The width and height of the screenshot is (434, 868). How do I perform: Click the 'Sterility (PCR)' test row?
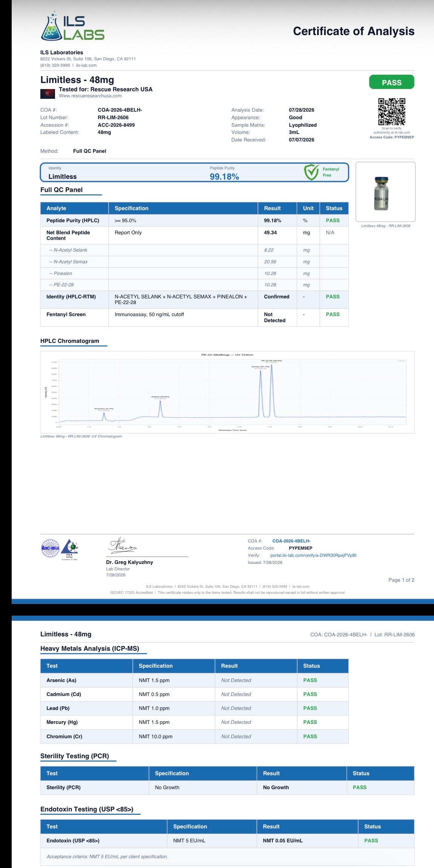[227, 787]
